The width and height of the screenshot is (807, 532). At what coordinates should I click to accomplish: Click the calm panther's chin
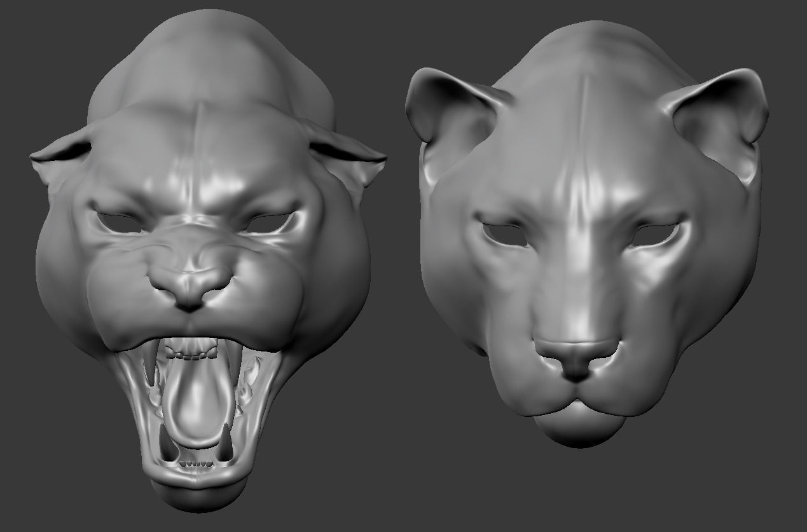coord(576,429)
